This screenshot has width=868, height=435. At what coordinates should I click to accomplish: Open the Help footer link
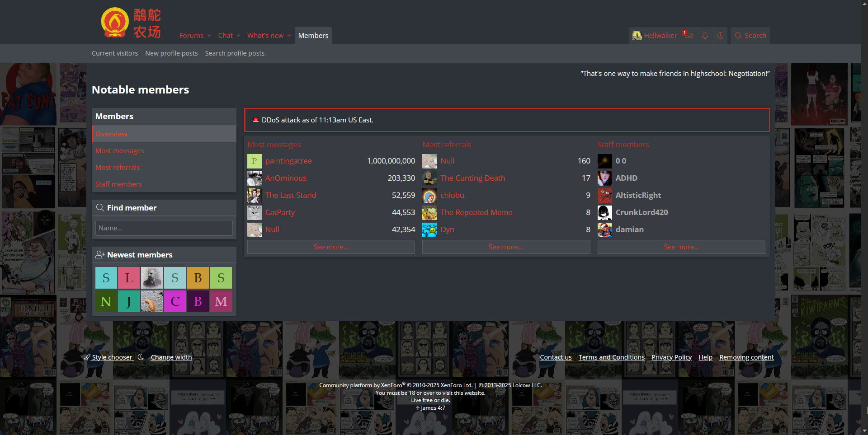[x=705, y=357]
